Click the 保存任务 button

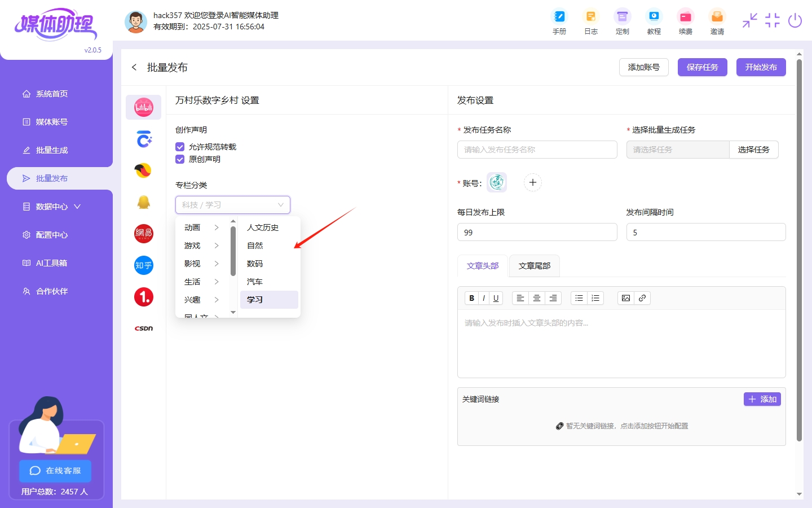point(702,67)
